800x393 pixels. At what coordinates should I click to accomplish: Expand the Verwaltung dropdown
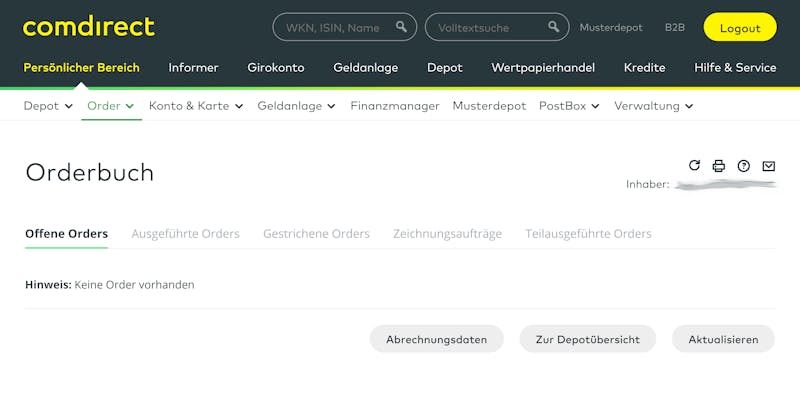coord(654,106)
